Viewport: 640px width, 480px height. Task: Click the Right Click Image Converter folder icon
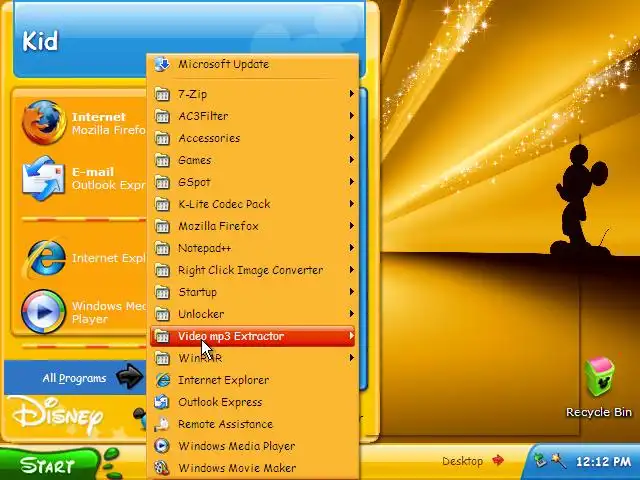point(162,271)
